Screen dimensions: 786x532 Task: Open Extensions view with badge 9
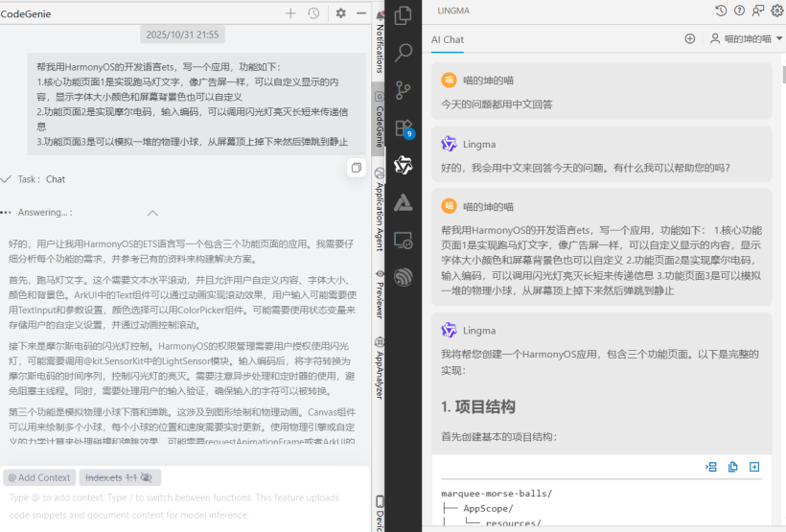click(x=404, y=128)
